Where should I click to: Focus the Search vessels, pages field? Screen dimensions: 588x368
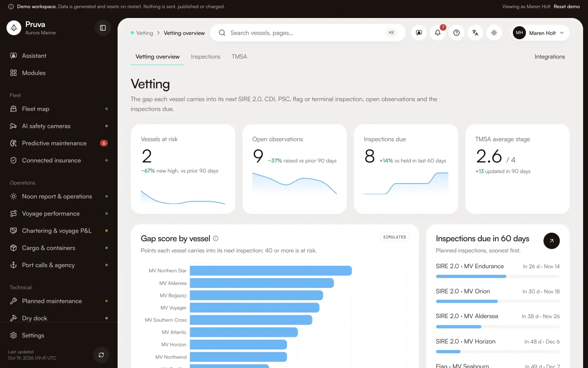(308, 33)
